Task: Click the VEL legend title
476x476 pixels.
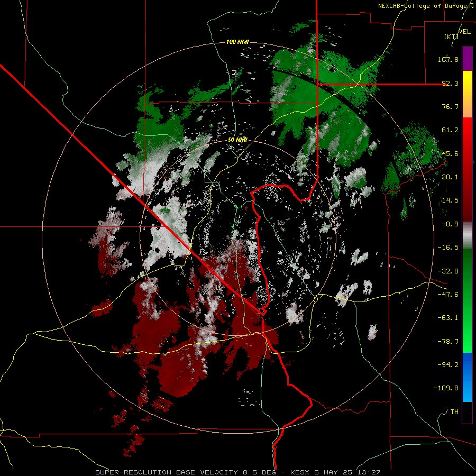Action: tap(464, 32)
